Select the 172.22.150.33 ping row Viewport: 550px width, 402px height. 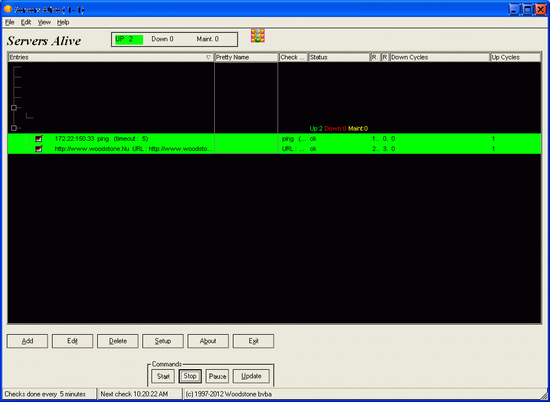coord(274,139)
